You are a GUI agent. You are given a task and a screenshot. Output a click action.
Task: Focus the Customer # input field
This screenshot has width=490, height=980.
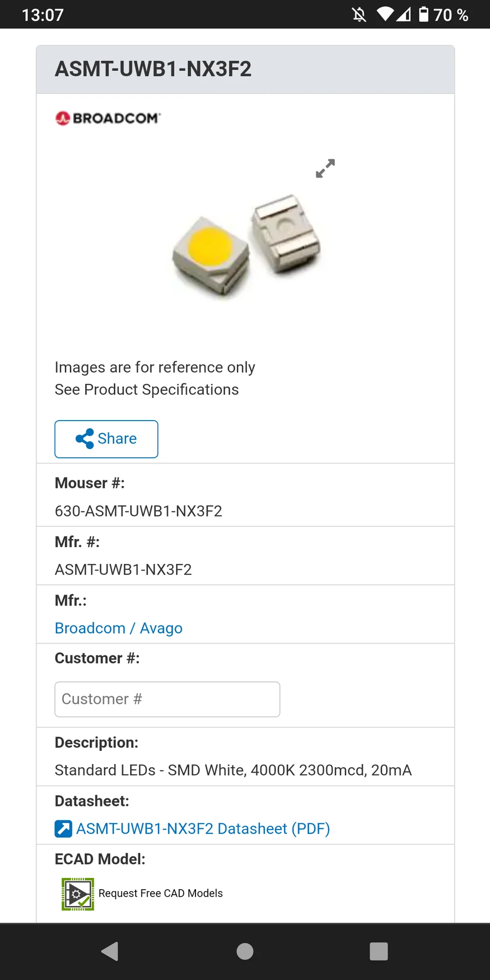(x=167, y=699)
